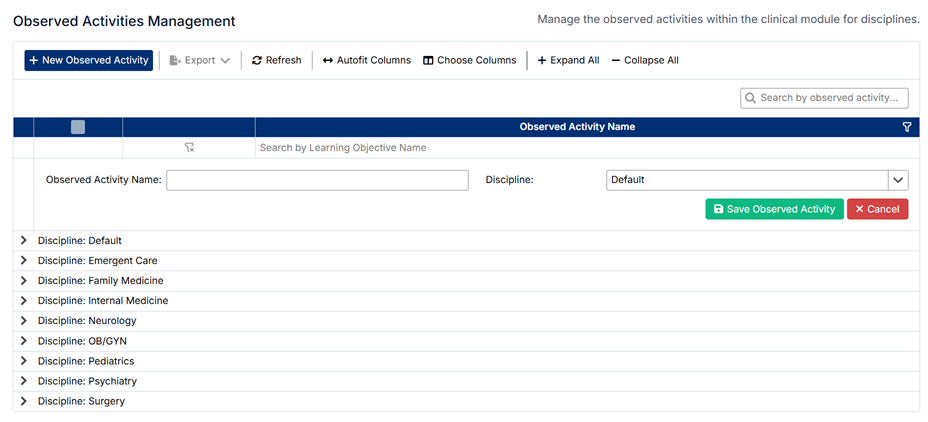Clear filters using the filter row icon
The height and width of the screenshot is (422, 928).
[x=189, y=148]
